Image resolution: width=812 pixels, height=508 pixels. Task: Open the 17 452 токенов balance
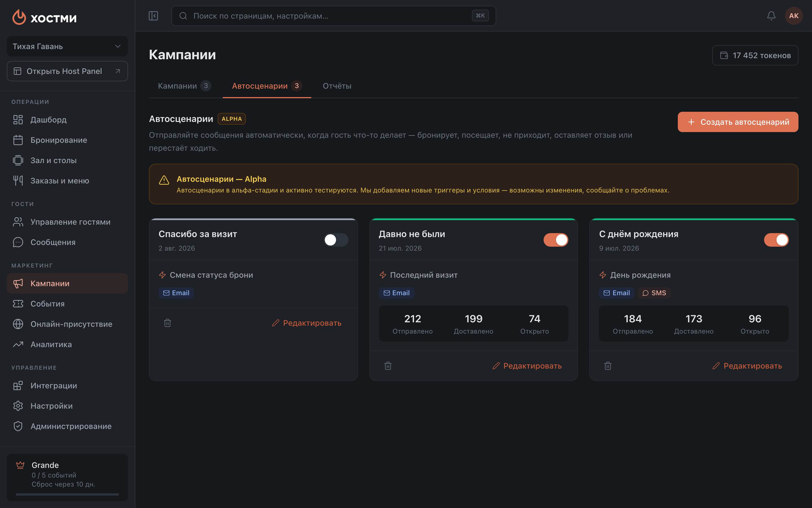coord(755,55)
